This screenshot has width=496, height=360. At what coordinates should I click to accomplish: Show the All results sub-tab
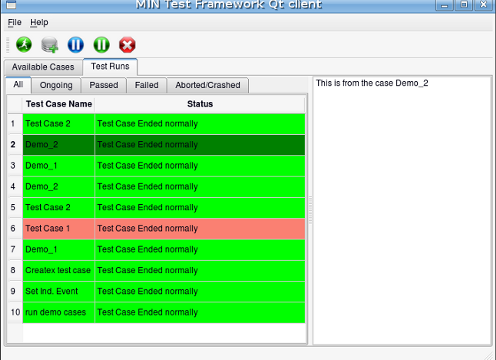[18, 85]
